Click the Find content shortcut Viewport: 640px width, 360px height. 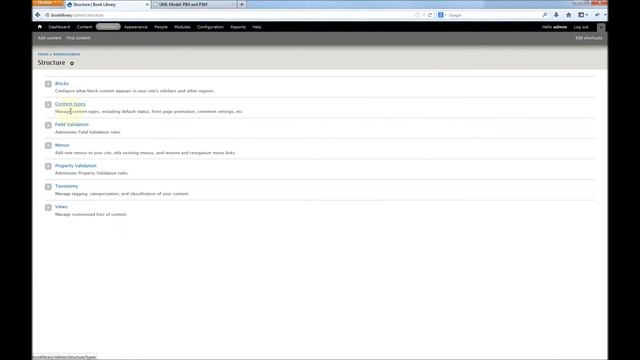(x=78, y=38)
